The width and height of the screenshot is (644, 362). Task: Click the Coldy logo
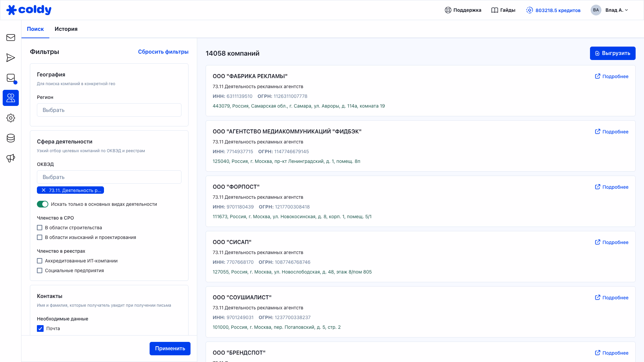[x=29, y=10]
